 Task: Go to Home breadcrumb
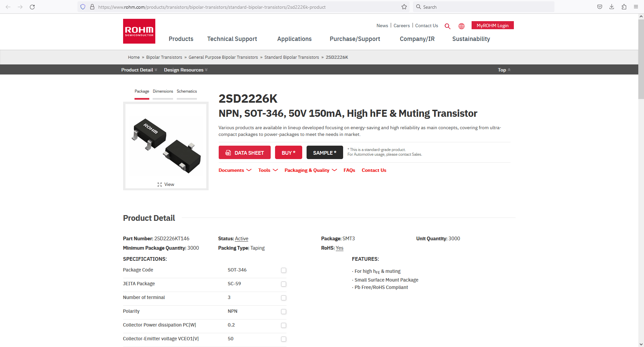133,57
